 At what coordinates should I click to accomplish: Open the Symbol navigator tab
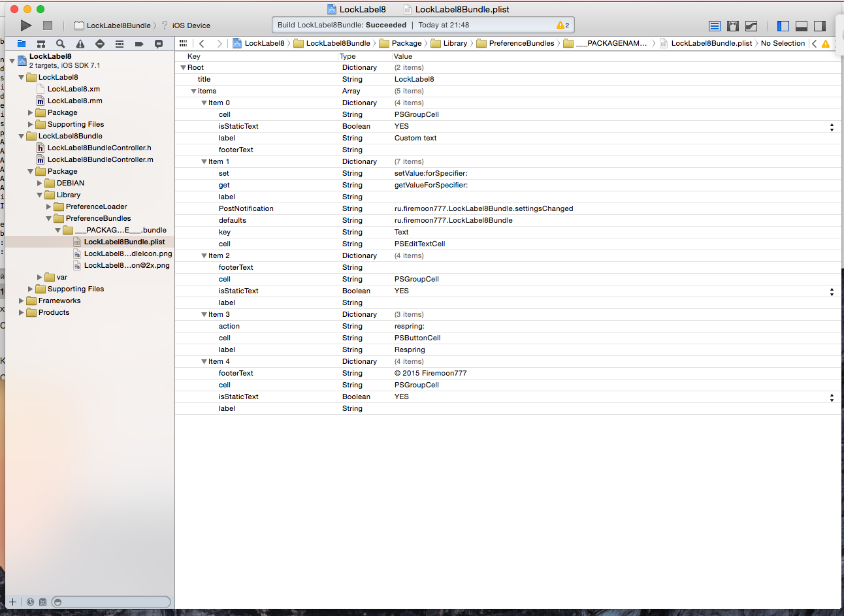(41, 44)
